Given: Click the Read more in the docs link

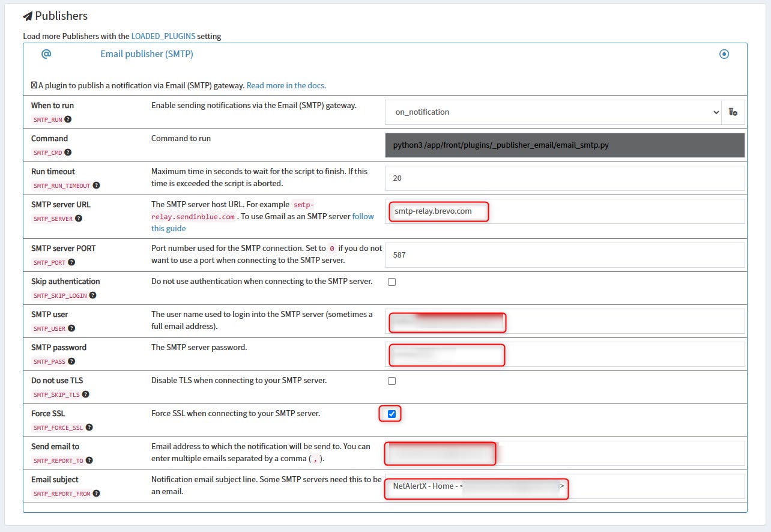Looking at the screenshot, I should tap(286, 85).
